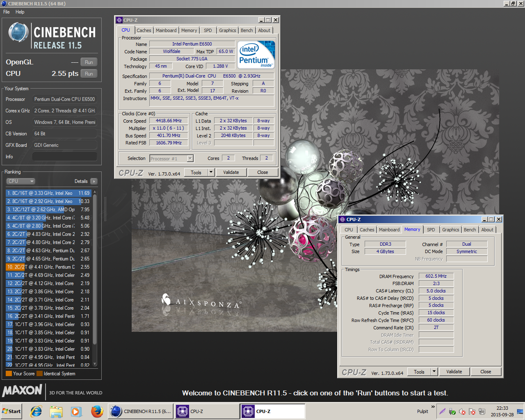The height and width of the screenshot is (420, 525).
Task: Click Close button in CPU window
Action: point(263,172)
